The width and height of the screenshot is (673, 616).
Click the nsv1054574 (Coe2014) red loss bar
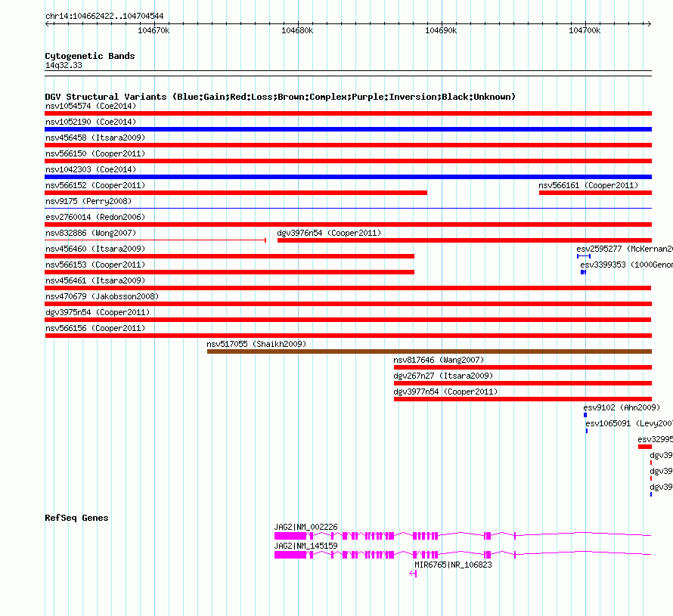pos(348,113)
